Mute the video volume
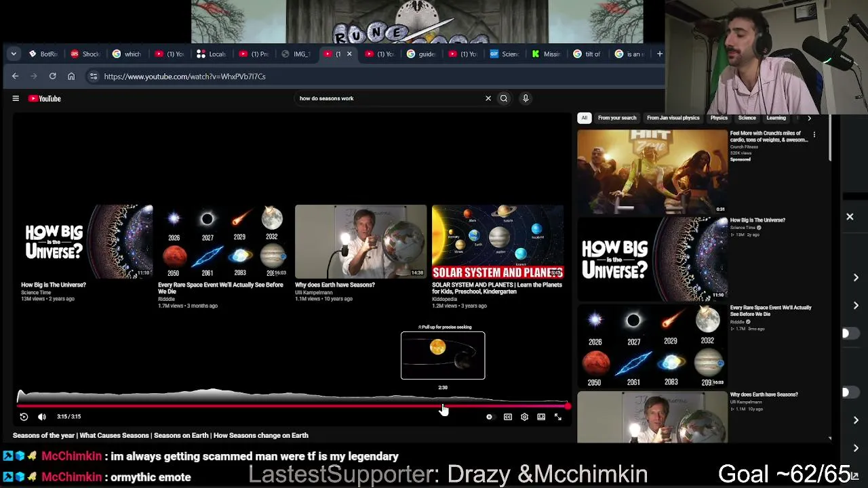This screenshot has height=488, width=868. tap(42, 417)
